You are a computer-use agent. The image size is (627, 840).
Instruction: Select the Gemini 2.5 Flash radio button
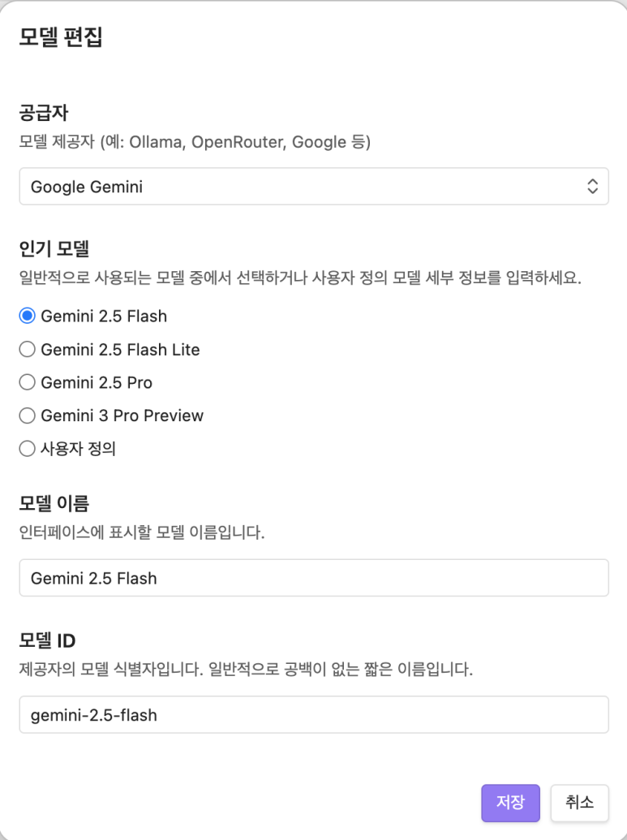click(28, 316)
